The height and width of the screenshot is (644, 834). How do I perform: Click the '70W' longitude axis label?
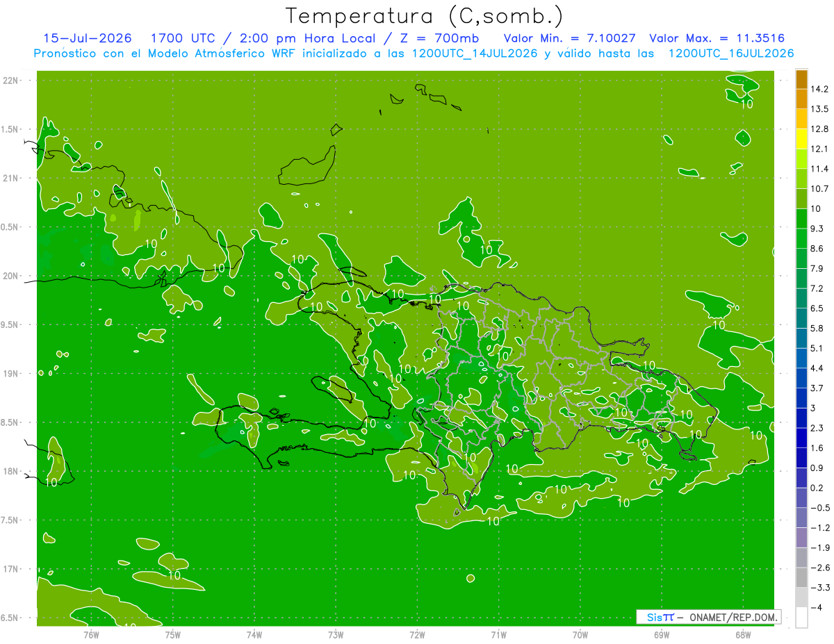580,635
